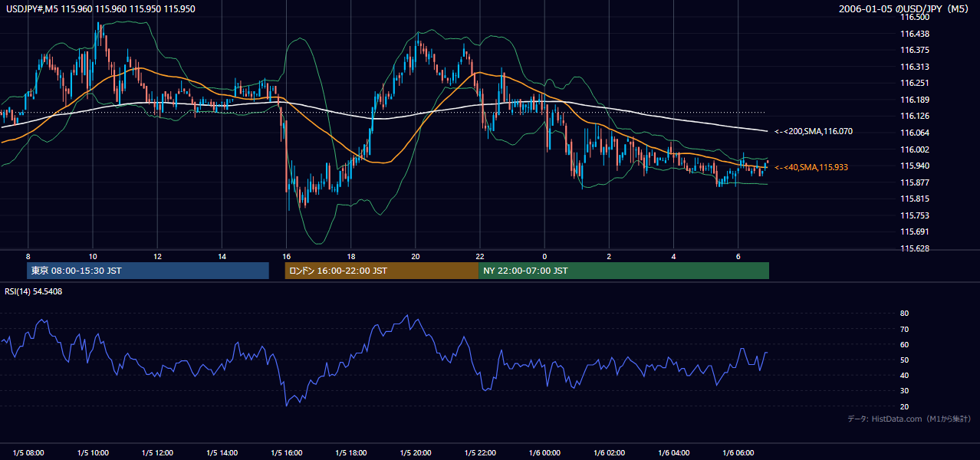Click the 116.500 price axis label

click(x=913, y=17)
